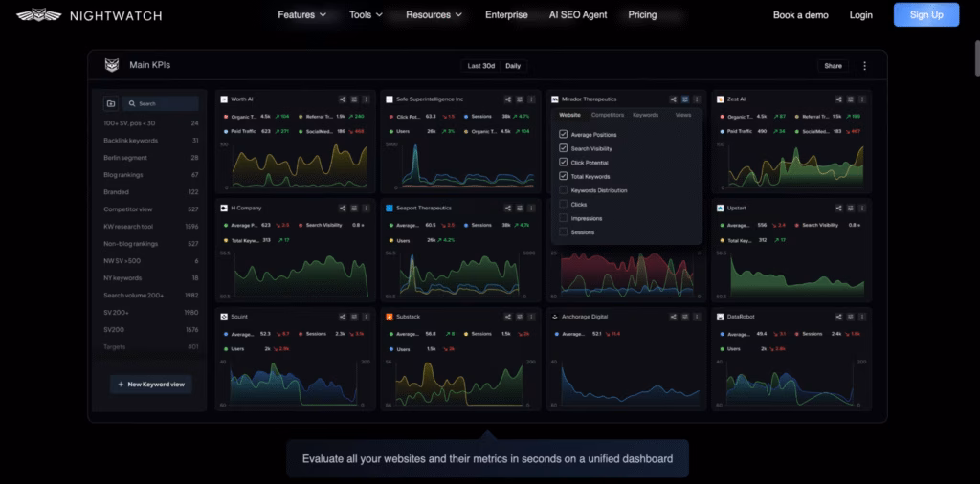Open the dashboard three-dot menu next to Share

coord(864,66)
